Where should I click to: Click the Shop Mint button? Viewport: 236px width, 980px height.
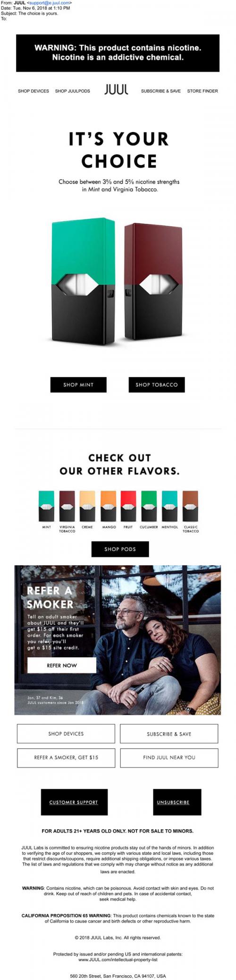point(78,384)
